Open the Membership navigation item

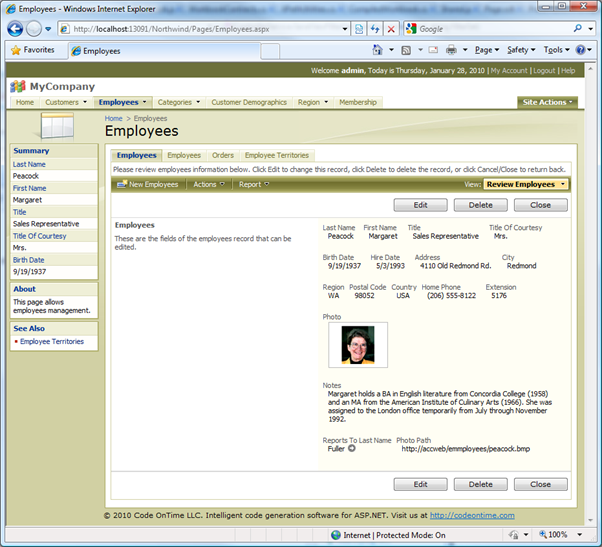[x=358, y=102]
